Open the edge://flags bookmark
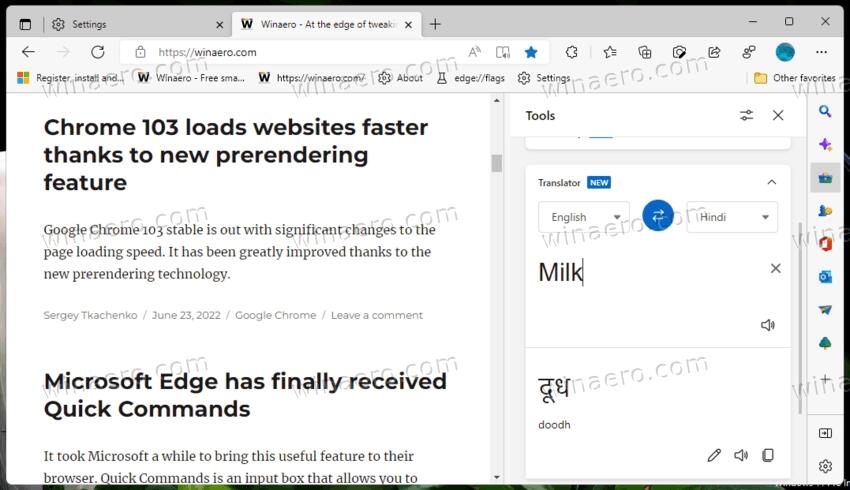 coord(474,78)
